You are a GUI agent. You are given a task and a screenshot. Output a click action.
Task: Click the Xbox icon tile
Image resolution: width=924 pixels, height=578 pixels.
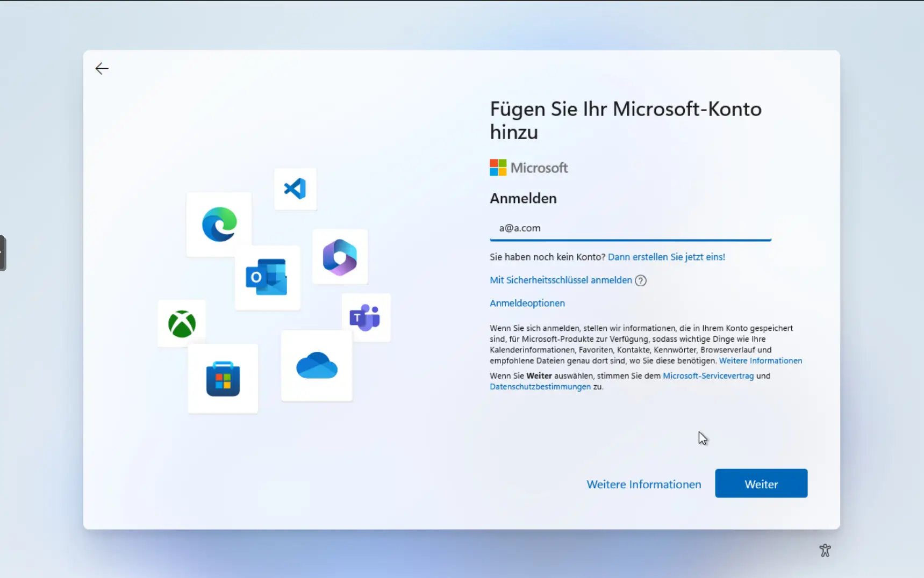182,324
